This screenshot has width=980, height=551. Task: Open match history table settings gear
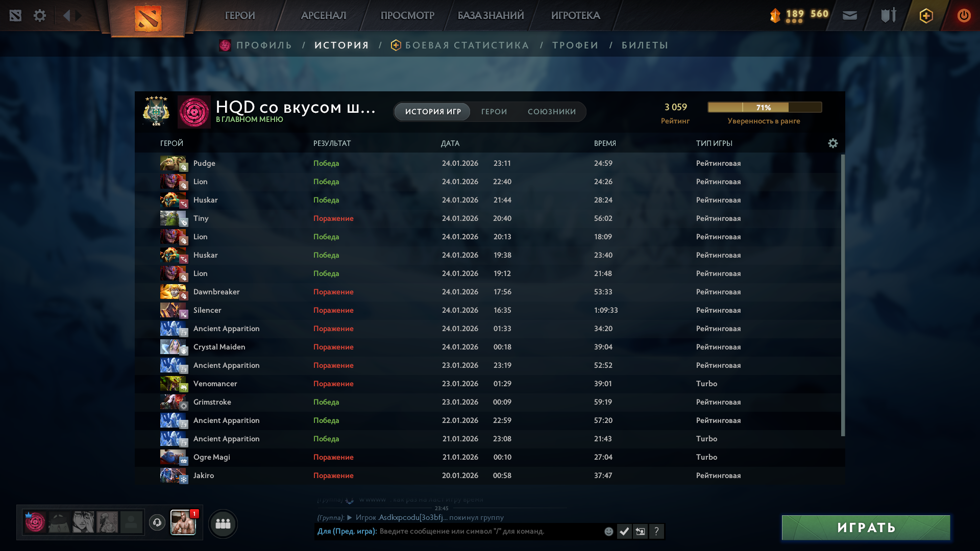(x=832, y=143)
